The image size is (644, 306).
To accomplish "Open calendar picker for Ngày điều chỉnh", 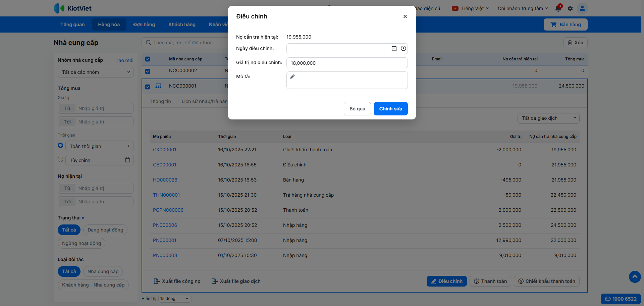I will coord(394,49).
